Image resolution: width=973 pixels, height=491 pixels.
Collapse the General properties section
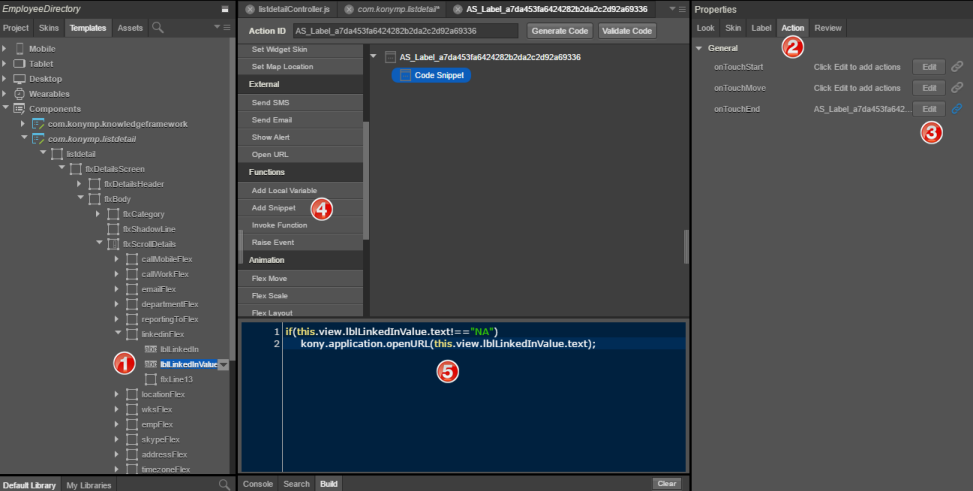[699, 48]
